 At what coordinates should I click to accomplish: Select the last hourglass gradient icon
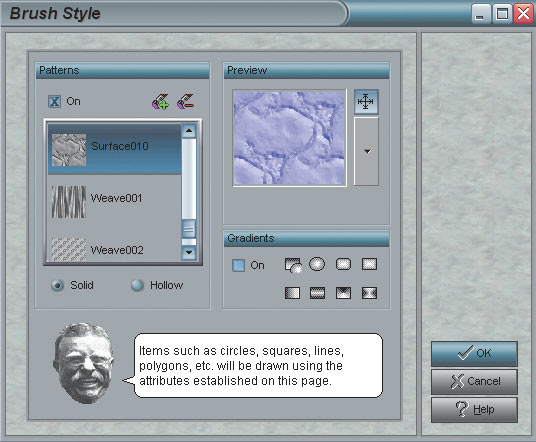[369, 293]
